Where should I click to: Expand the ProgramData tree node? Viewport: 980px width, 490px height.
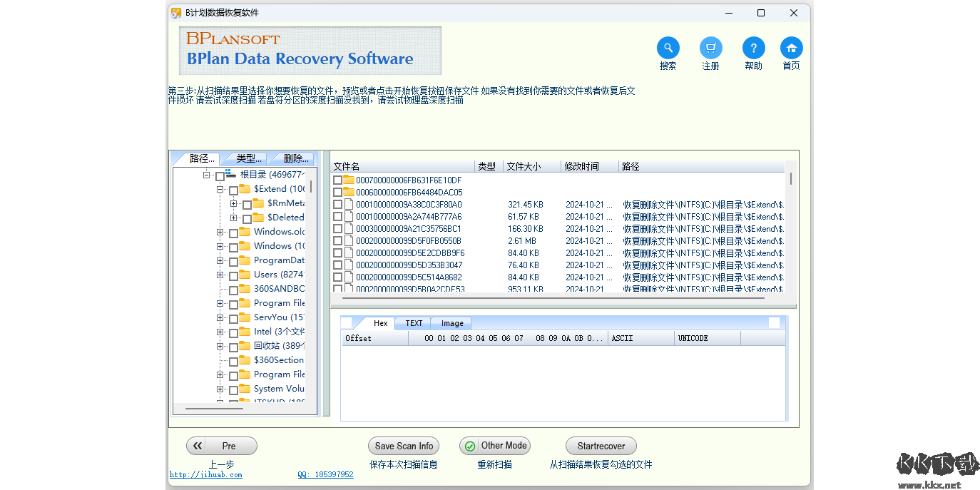[x=220, y=260]
